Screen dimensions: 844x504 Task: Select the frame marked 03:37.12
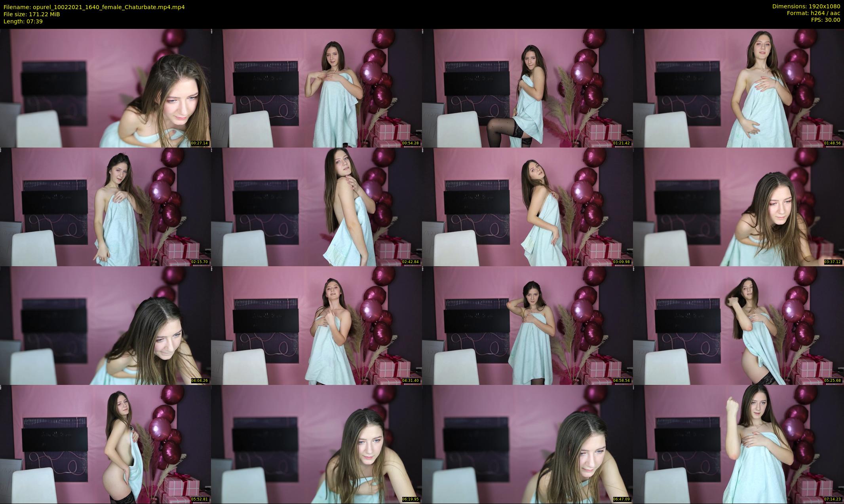click(738, 207)
